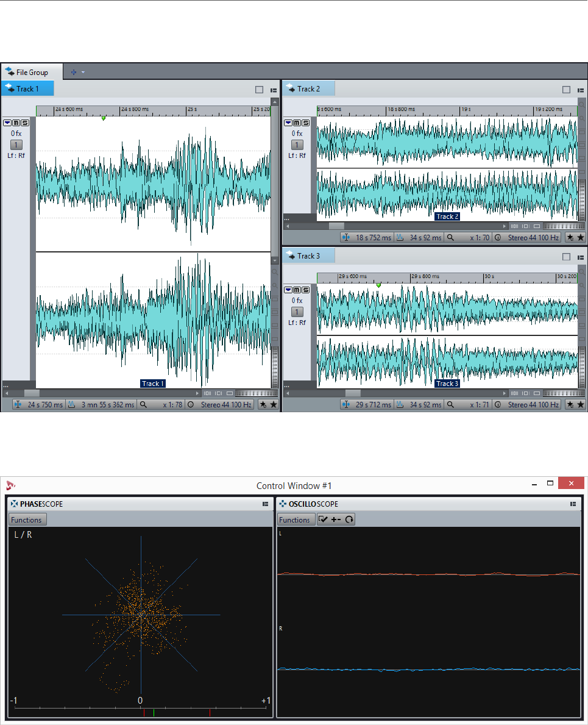Viewport: 588px width, 725px height.
Task: Click the Track 1 clip name label
Action: (153, 384)
